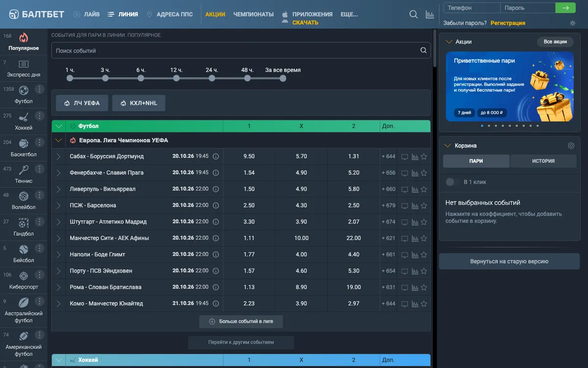Viewport: 588px width, 368px height.
Task: Click Больше событий в лиге button
Action: pos(241,321)
